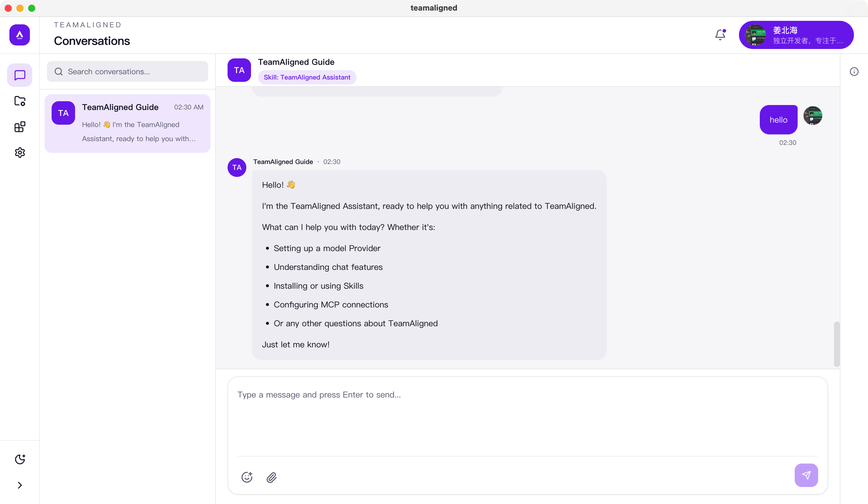Image resolution: width=868 pixels, height=504 pixels.
Task: Show conversation info icon
Action: (x=854, y=72)
